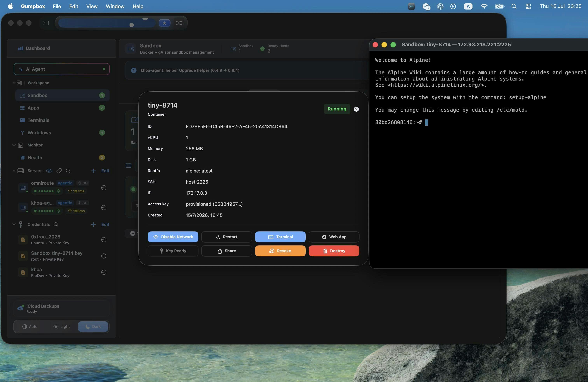The width and height of the screenshot is (588, 382).
Task: Open the Edit menu
Action: click(x=74, y=6)
